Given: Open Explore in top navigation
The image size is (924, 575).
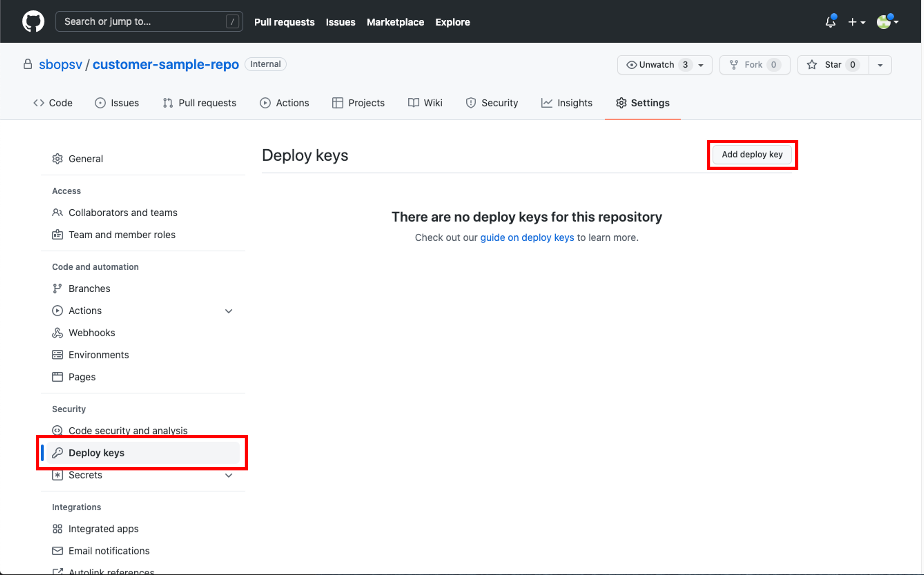Looking at the screenshot, I should point(452,22).
